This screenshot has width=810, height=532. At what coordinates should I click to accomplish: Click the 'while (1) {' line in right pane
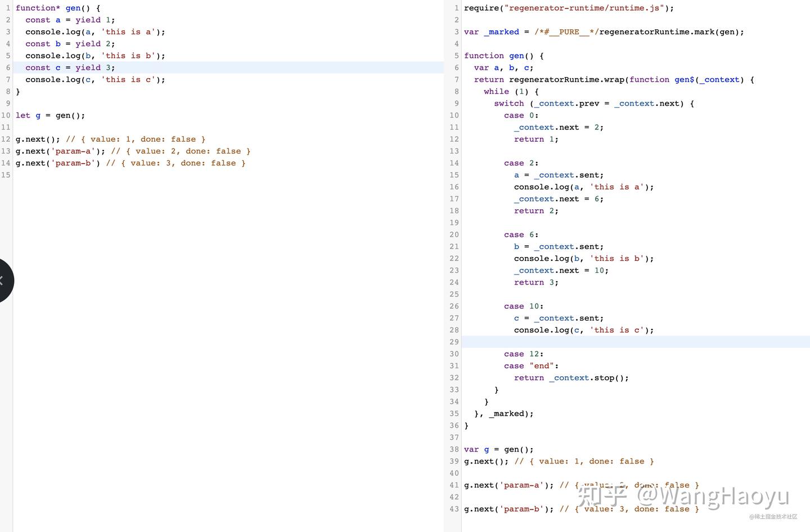pos(511,92)
